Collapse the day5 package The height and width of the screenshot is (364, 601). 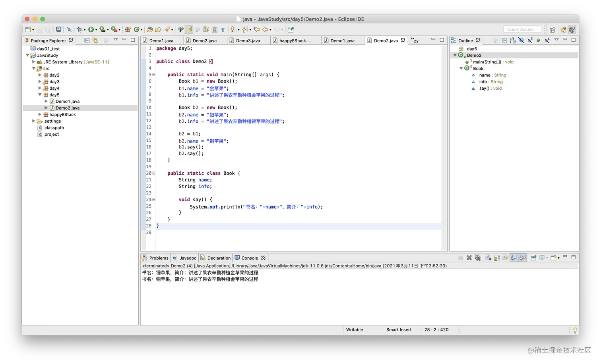click(40, 95)
